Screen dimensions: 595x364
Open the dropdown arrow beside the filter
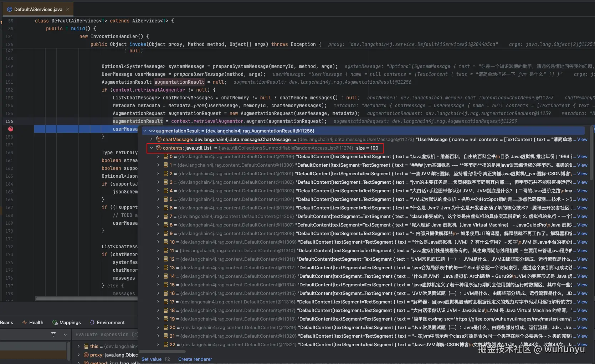pyautogui.click(x=65, y=334)
